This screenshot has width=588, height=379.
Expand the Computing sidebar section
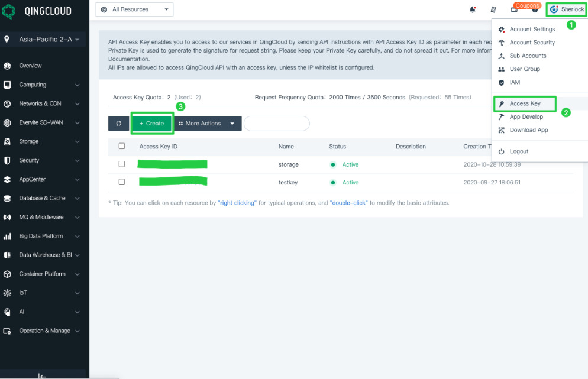[41, 85]
